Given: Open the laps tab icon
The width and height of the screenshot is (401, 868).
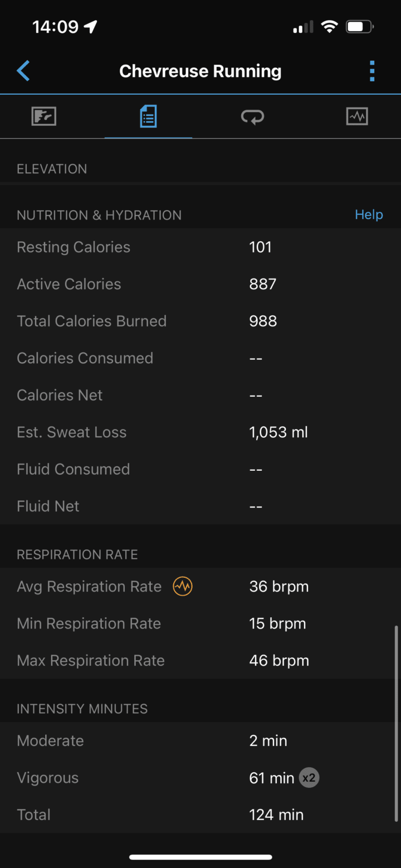Looking at the screenshot, I should (x=252, y=116).
